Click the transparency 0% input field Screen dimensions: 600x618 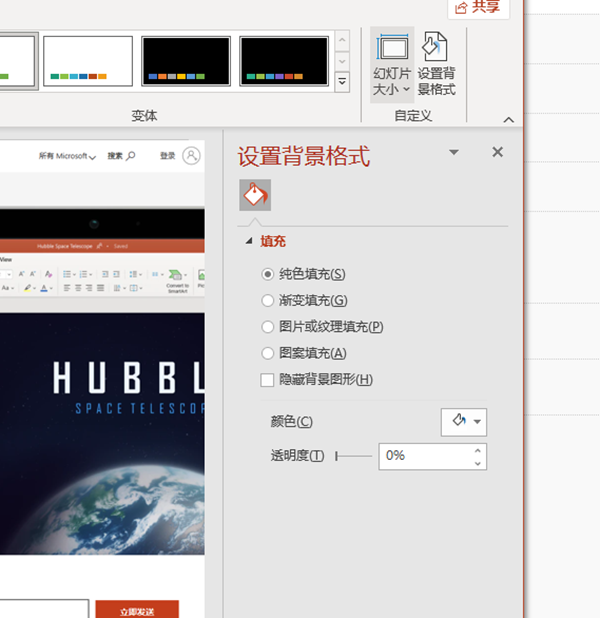point(425,456)
